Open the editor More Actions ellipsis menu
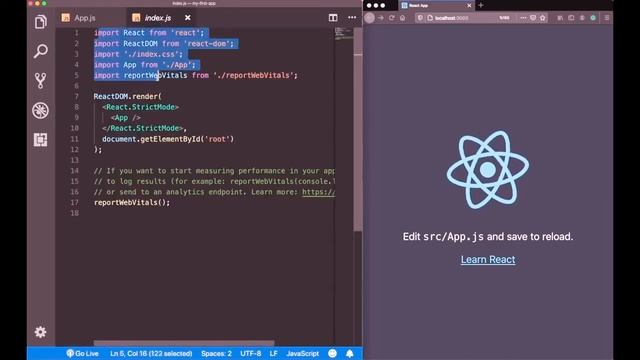 (x=352, y=18)
